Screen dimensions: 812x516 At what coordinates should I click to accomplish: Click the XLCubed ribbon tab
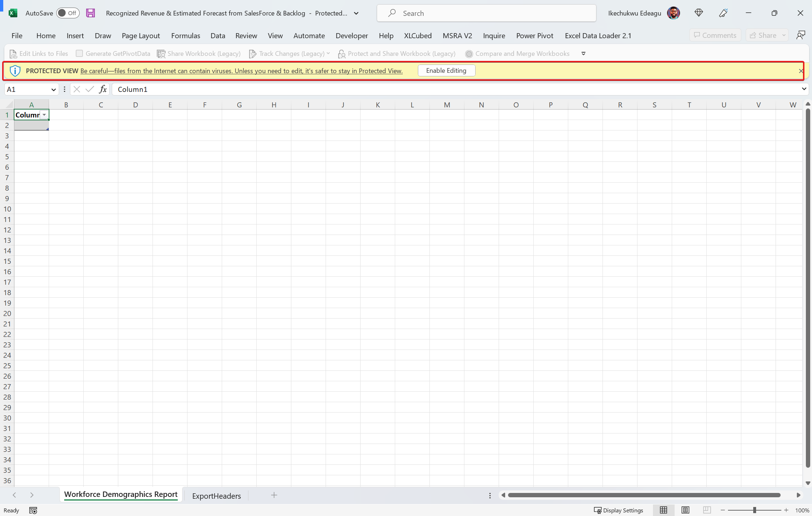(417, 36)
